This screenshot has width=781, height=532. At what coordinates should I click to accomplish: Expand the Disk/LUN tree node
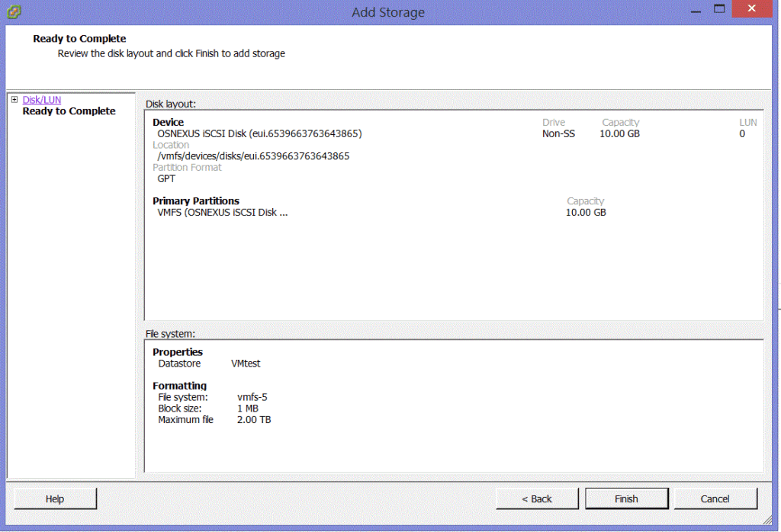point(14,100)
